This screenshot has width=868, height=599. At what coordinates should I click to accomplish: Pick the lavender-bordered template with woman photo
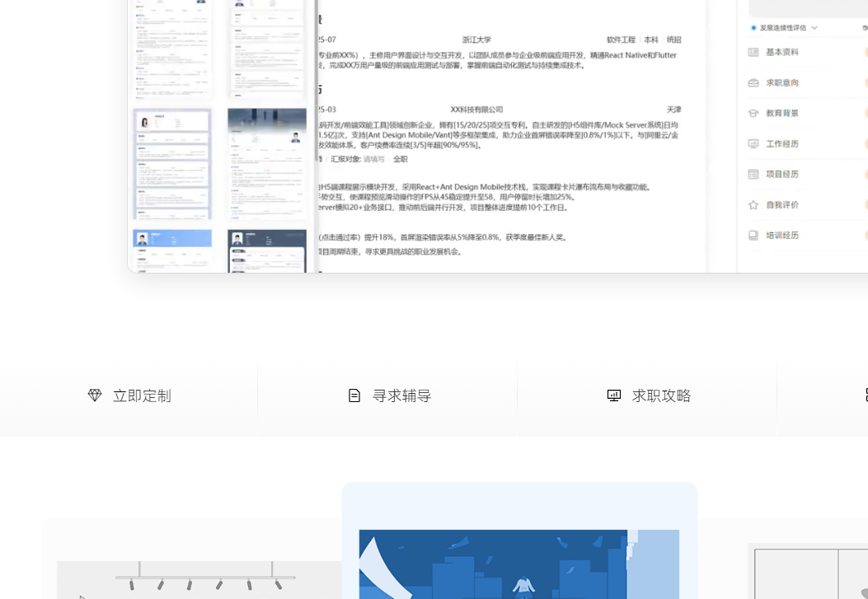point(172,164)
